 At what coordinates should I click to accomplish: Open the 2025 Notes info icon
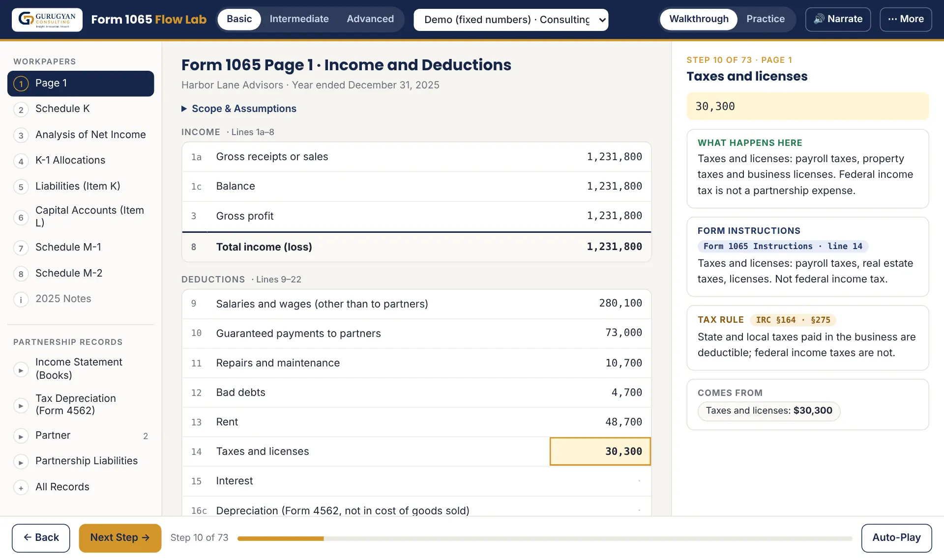[x=21, y=300]
